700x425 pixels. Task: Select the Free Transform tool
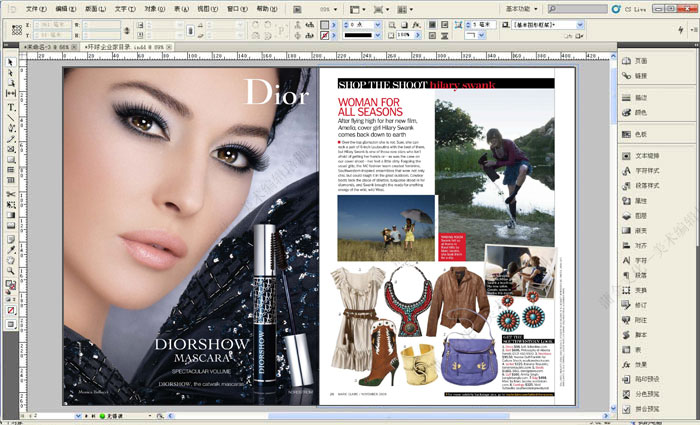click(11, 205)
